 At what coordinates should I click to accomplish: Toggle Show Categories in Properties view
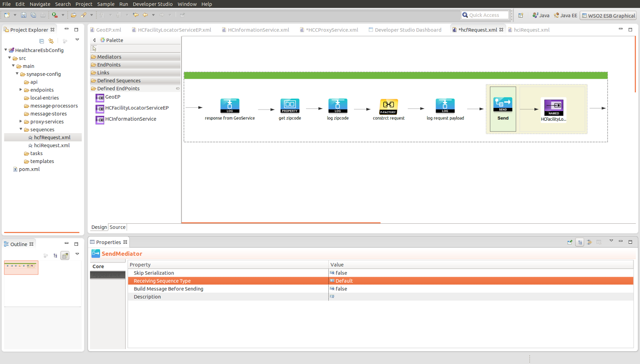click(x=580, y=242)
